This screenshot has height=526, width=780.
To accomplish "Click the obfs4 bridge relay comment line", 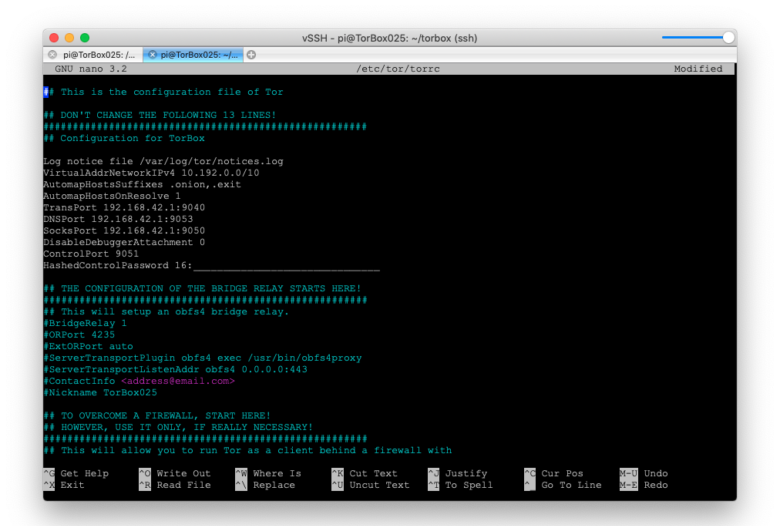I will point(166,312).
